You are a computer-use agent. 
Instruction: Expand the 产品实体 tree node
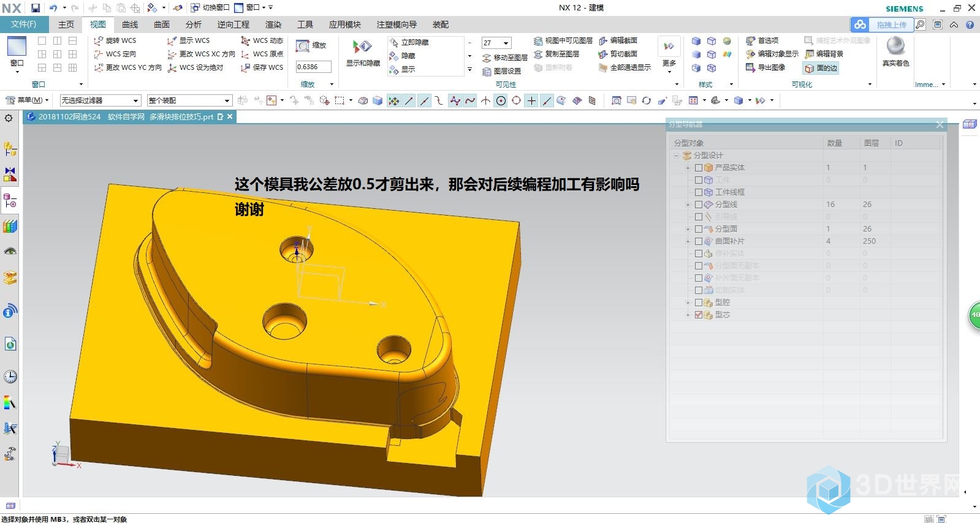(x=688, y=168)
